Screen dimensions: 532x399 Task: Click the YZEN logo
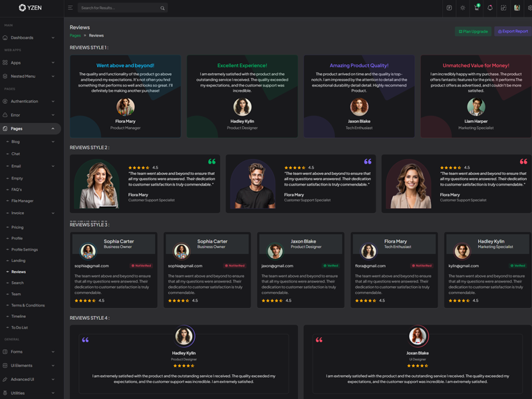[x=31, y=8]
